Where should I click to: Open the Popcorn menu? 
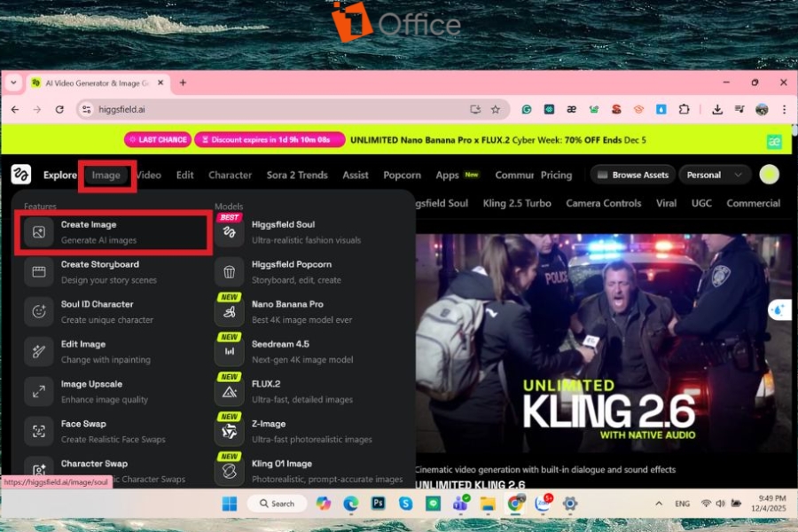[402, 176]
